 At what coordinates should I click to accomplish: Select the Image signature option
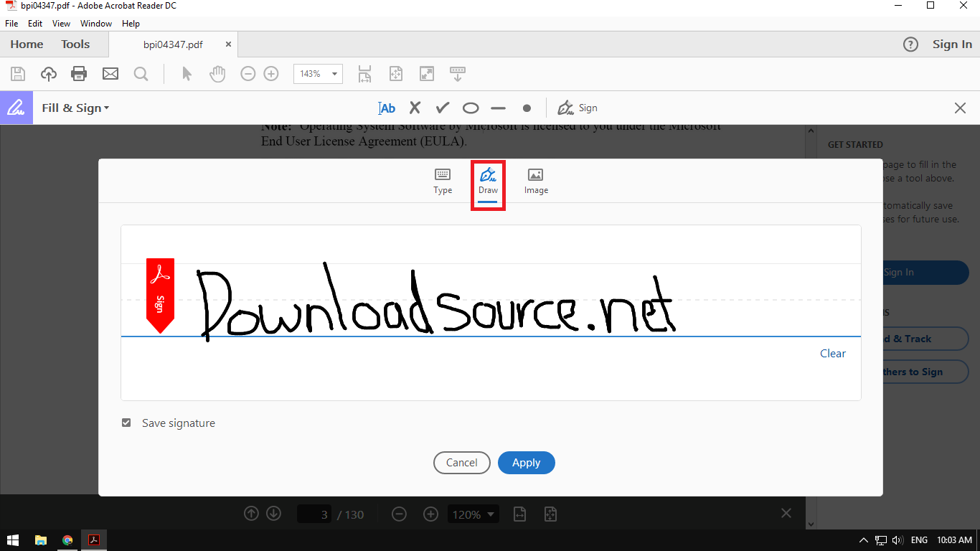point(536,181)
